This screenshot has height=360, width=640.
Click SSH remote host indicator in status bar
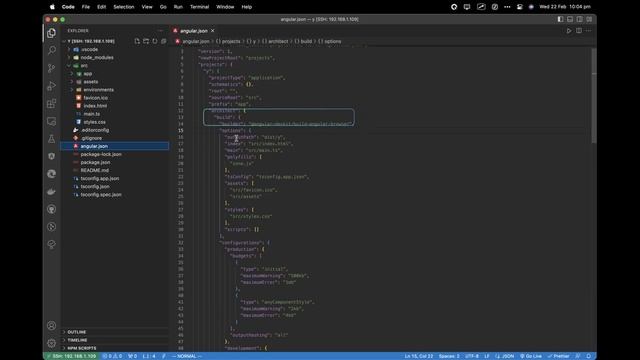coord(72,356)
